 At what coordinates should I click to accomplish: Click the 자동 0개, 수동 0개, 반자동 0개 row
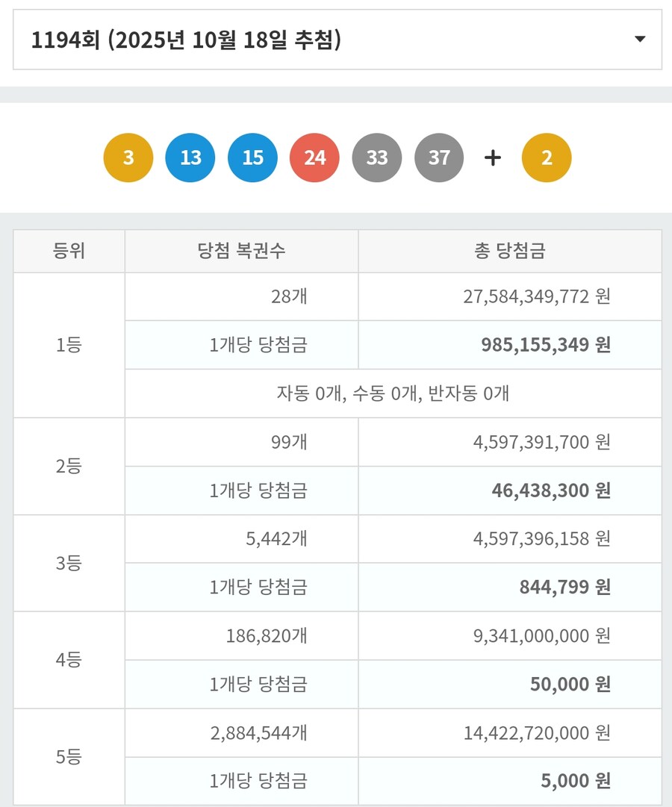click(x=393, y=393)
